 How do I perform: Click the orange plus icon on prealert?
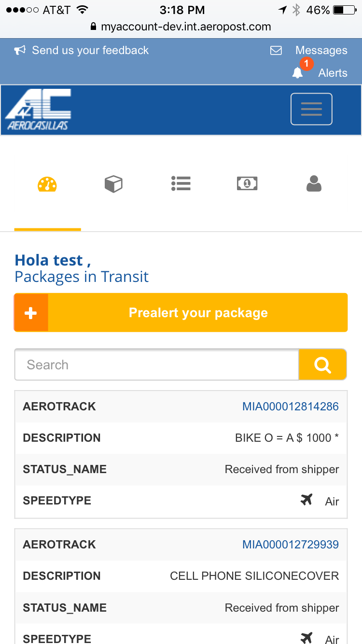[x=31, y=313]
